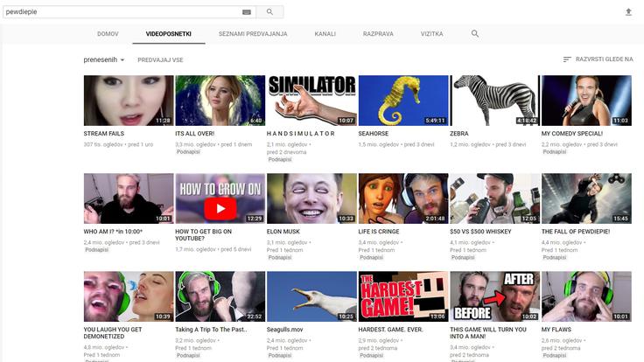This screenshot has width=644, height=362.
Task: Open Taking A Trip To The Past thumbnail
Action: point(220,296)
